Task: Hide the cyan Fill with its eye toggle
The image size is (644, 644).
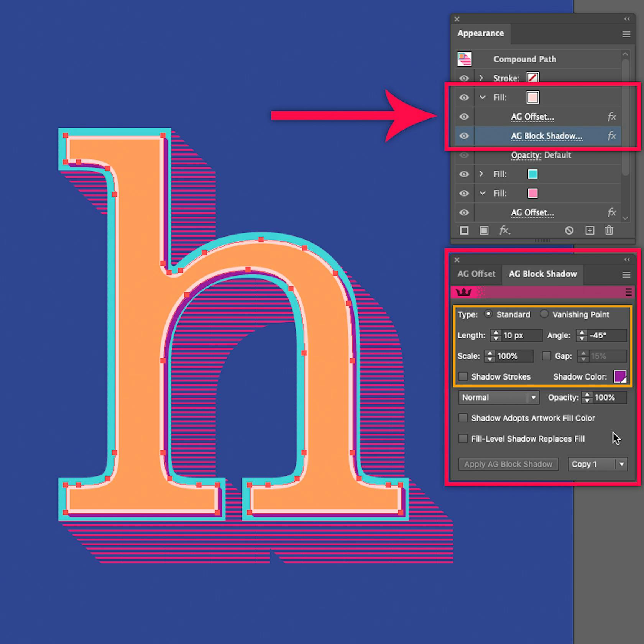Action: pyautogui.click(x=464, y=174)
